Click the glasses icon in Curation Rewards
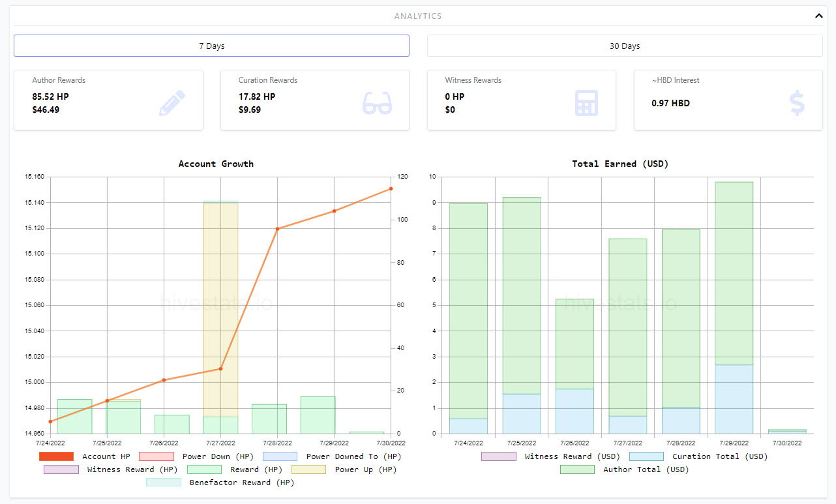Screen dimensions: 836x504 pos(378,103)
